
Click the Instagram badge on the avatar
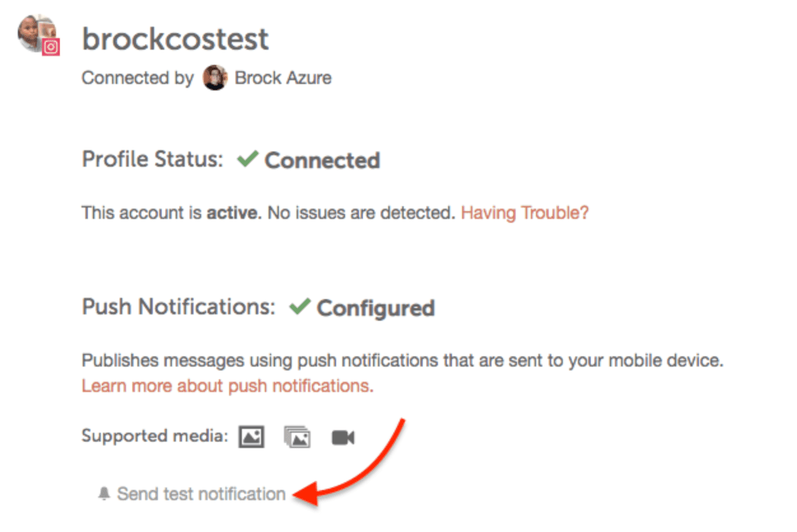coord(51,47)
